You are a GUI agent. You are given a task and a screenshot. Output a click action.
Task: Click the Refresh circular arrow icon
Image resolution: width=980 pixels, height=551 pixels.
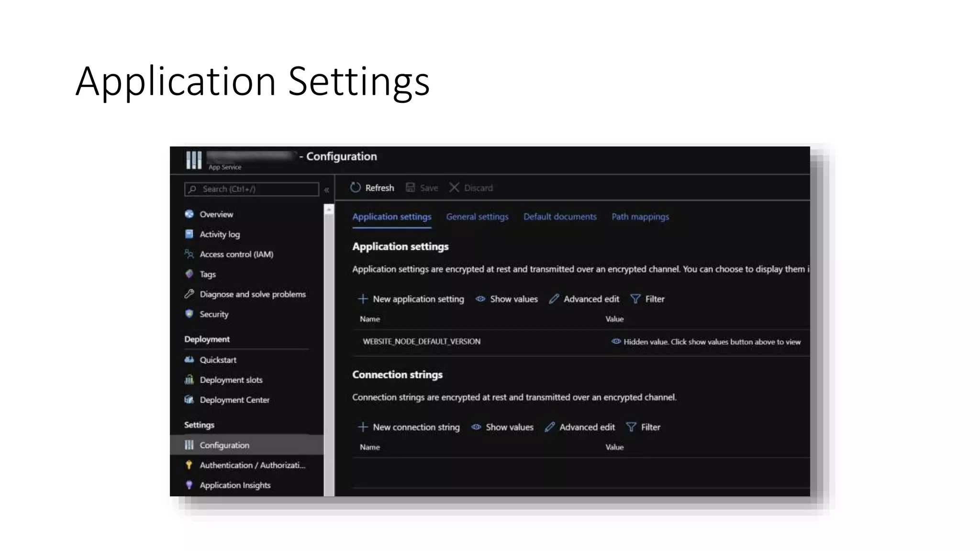[x=355, y=187]
